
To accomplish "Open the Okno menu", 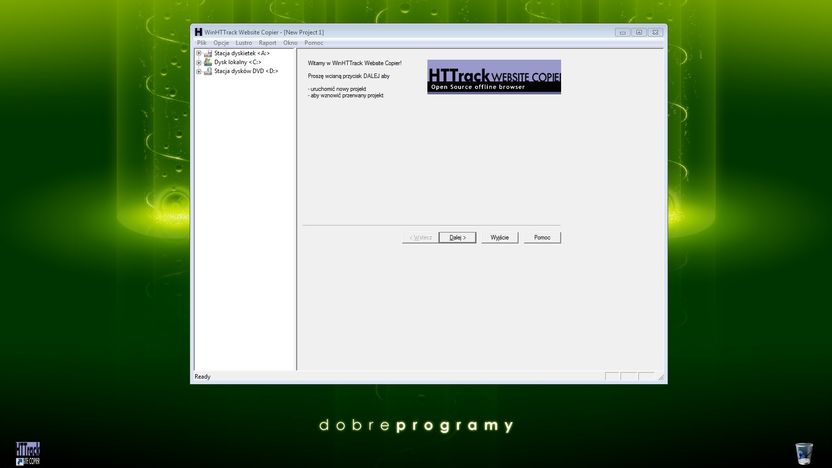I will 290,43.
